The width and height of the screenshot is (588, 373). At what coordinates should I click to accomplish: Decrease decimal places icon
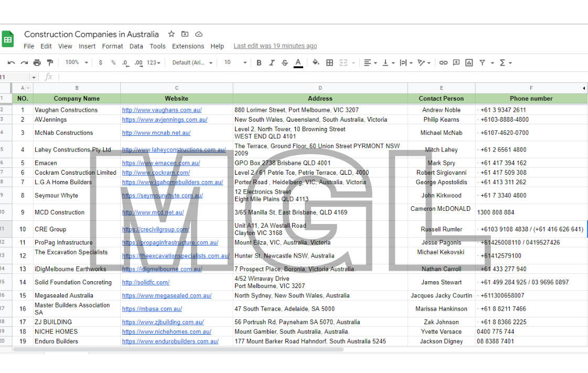coord(125,63)
